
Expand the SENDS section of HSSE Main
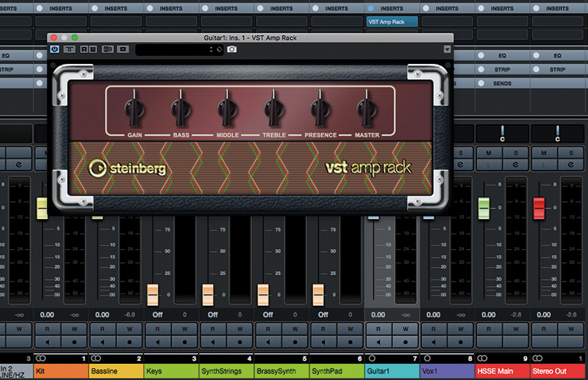[503, 83]
